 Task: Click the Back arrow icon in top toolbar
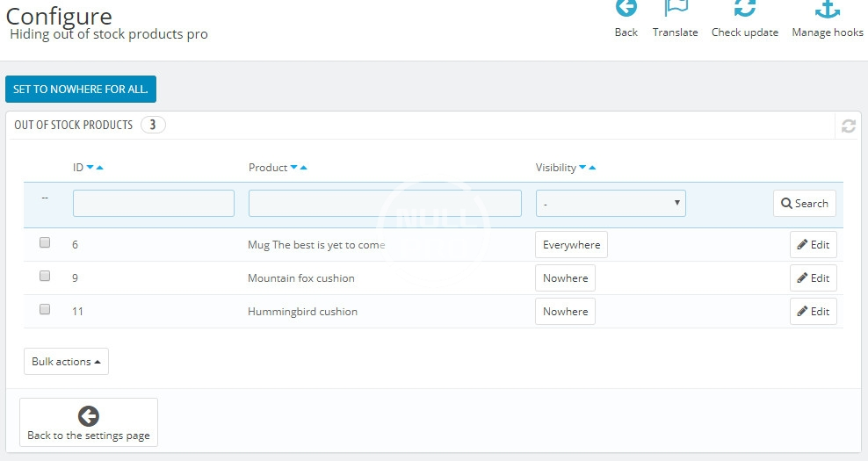626,10
